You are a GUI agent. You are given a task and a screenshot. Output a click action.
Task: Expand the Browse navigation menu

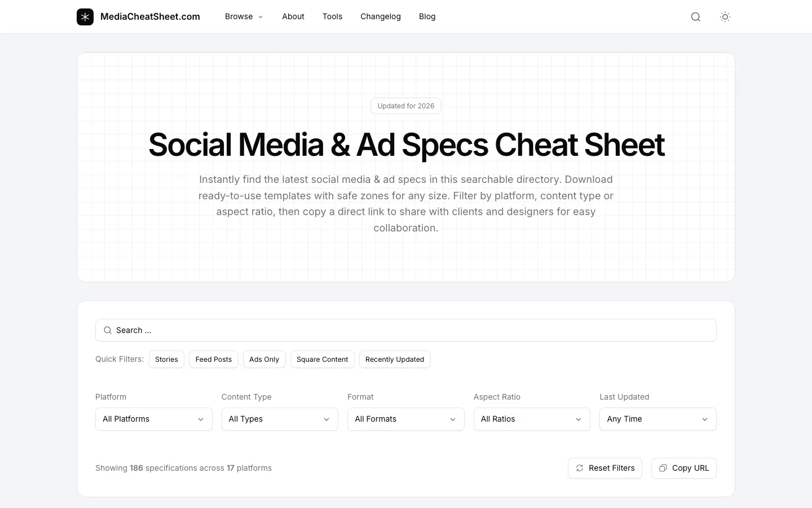(244, 17)
